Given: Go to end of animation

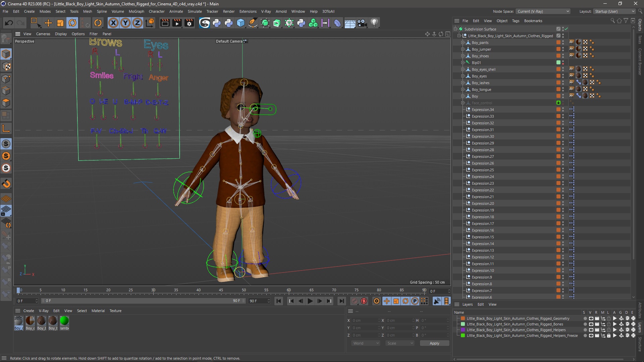Looking at the screenshot, I should [341, 301].
